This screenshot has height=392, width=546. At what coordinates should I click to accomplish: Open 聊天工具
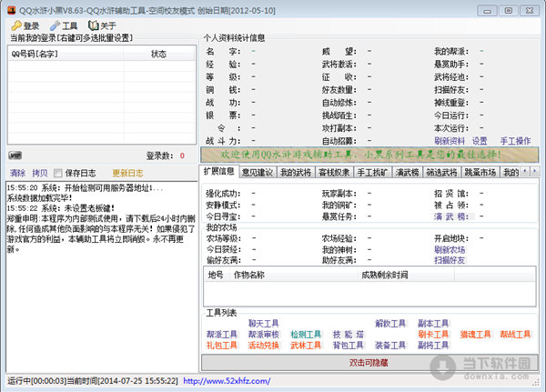tap(264, 324)
